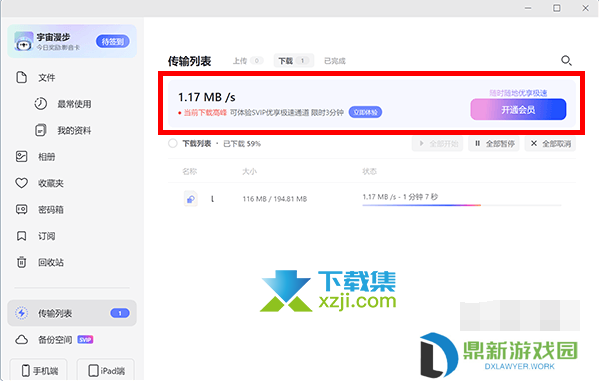Click the transfer count badge 1
The height and width of the screenshot is (381, 599).
pyautogui.click(x=120, y=313)
